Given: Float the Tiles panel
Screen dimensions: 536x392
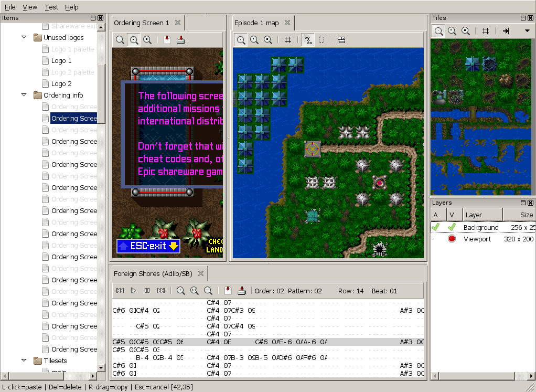Looking at the screenshot, I should [x=523, y=18].
